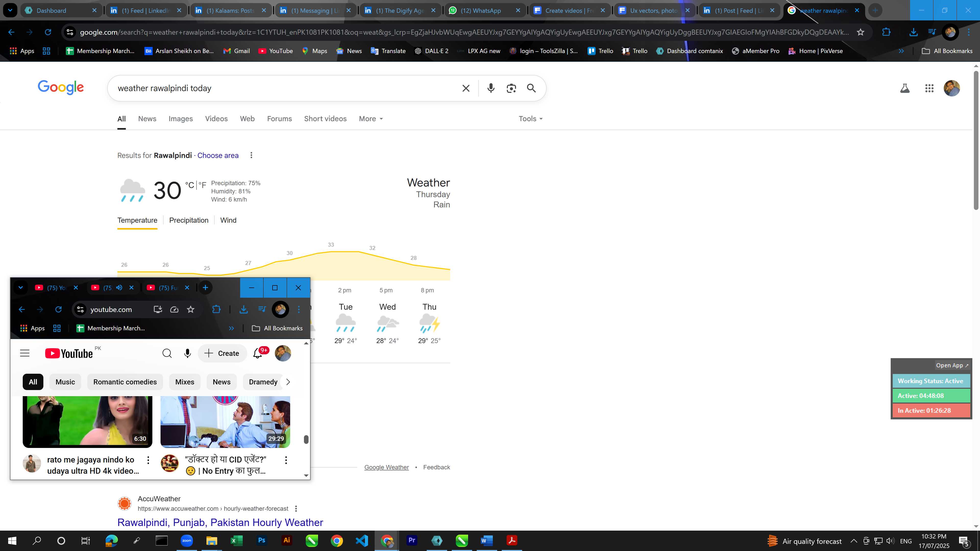
Task: Open Visual Studio Code from taskbar
Action: 362,540
